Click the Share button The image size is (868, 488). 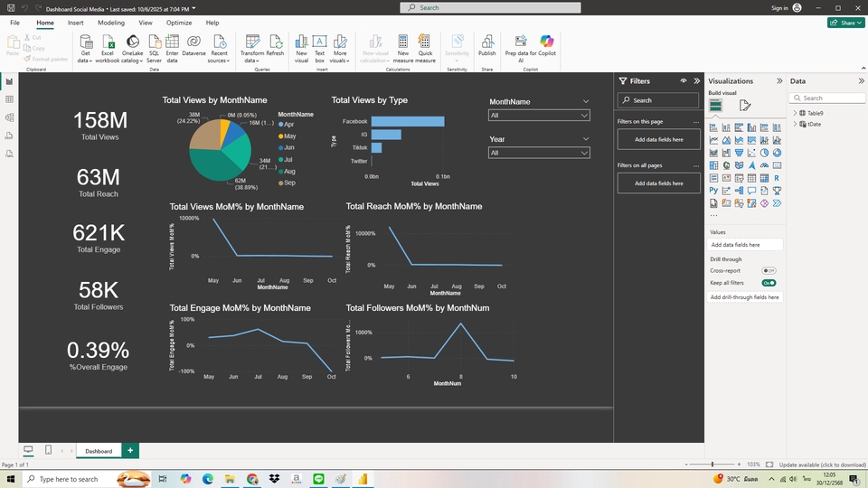[x=845, y=23]
